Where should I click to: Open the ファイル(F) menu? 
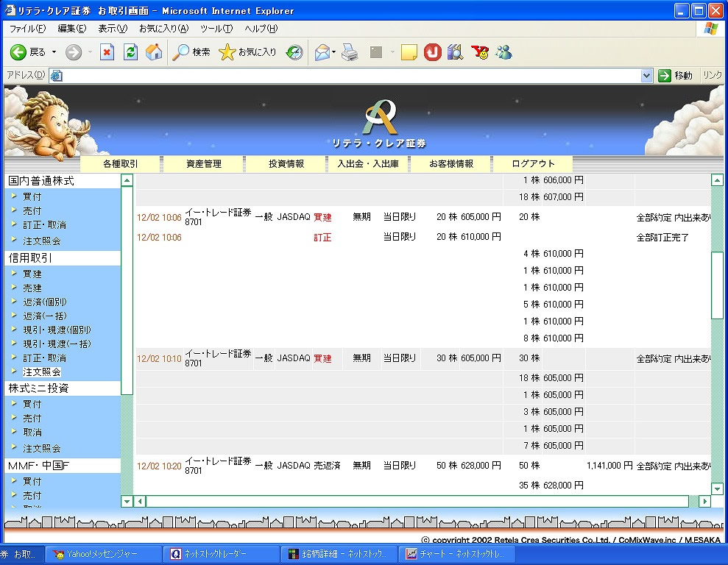(x=27, y=29)
